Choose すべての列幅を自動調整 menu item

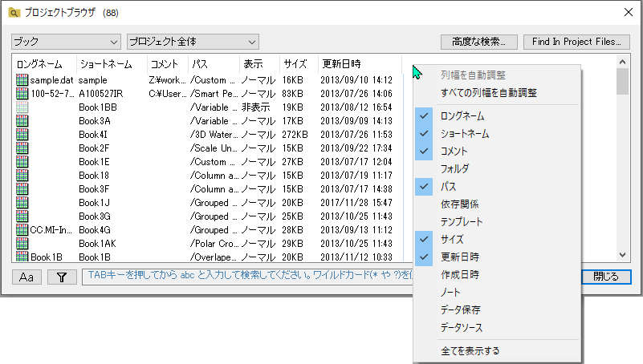[498, 93]
